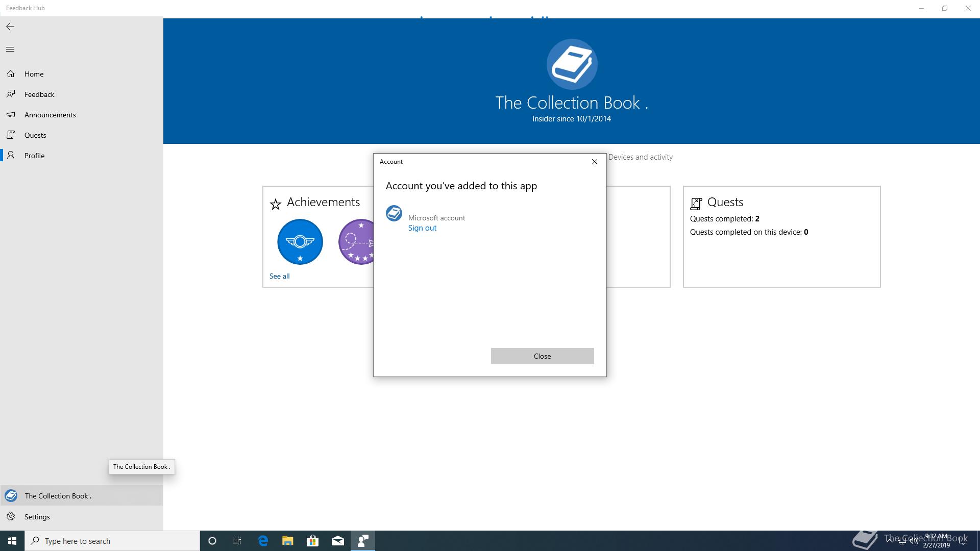Click the Profile person icon
This screenshot has width=980, height=551.
[x=11, y=156]
